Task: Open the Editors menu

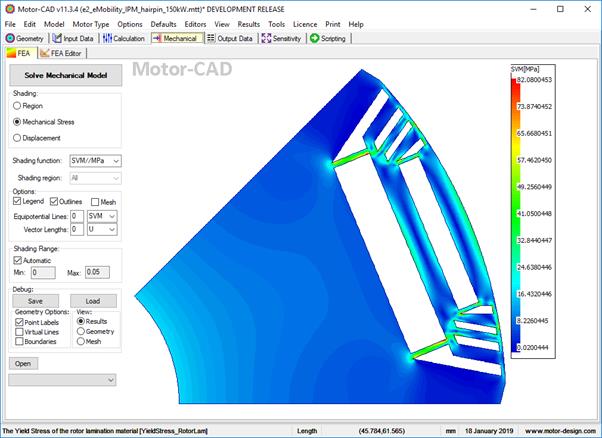Action: (x=195, y=24)
